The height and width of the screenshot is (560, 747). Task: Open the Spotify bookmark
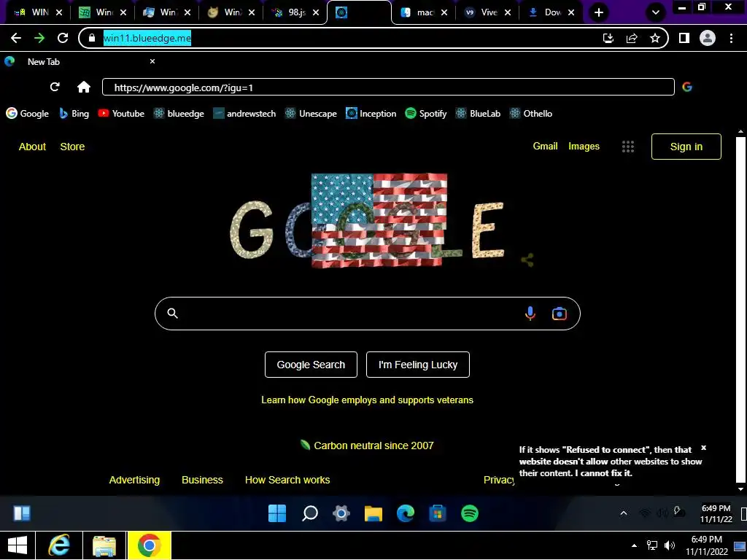[426, 113]
